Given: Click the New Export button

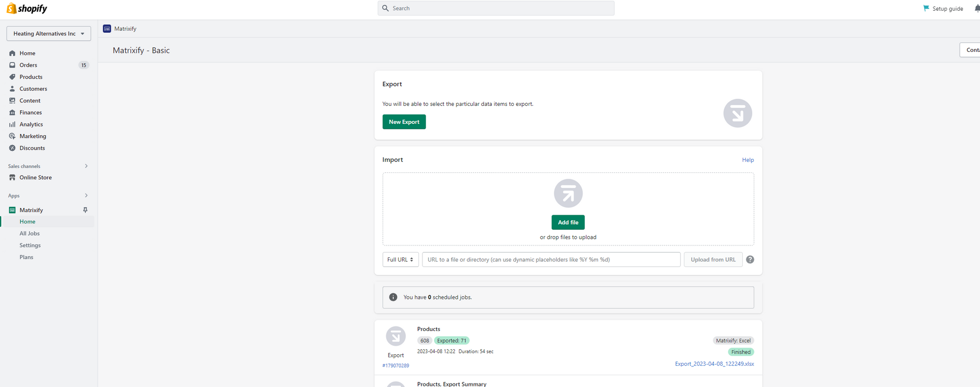Looking at the screenshot, I should click(404, 122).
